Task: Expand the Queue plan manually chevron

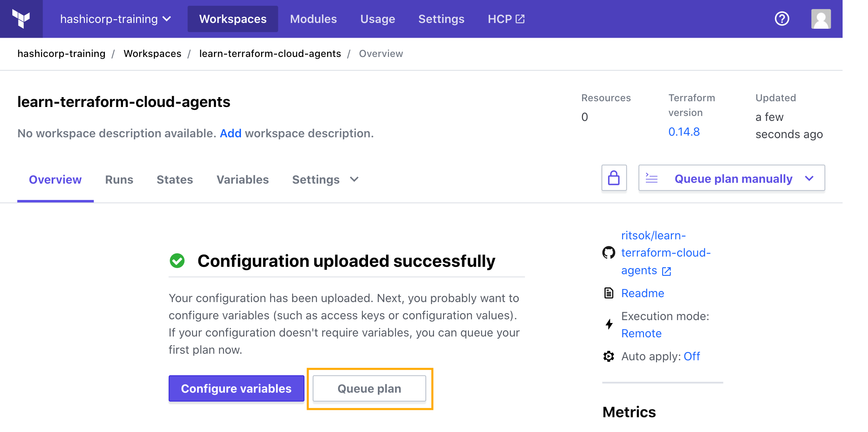Action: tap(809, 178)
